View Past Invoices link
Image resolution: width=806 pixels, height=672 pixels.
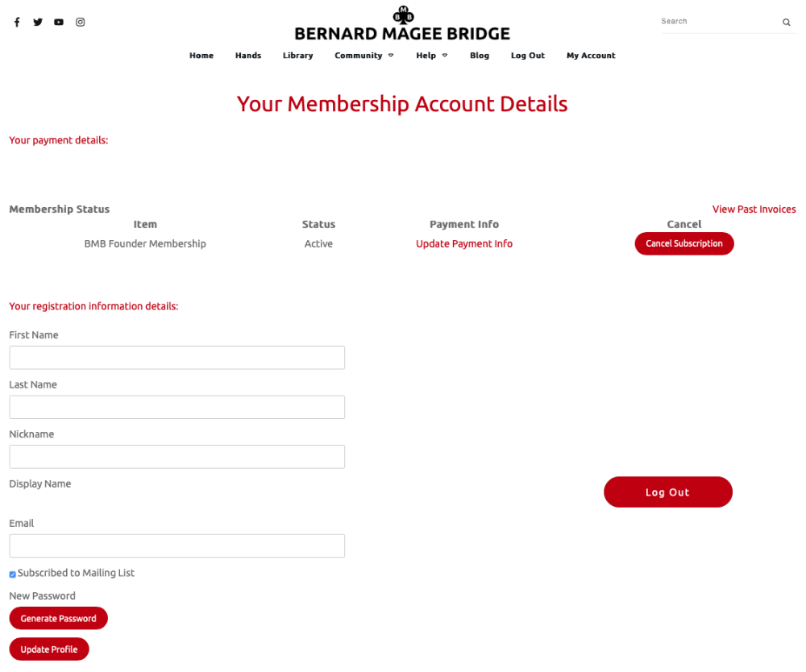click(754, 209)
